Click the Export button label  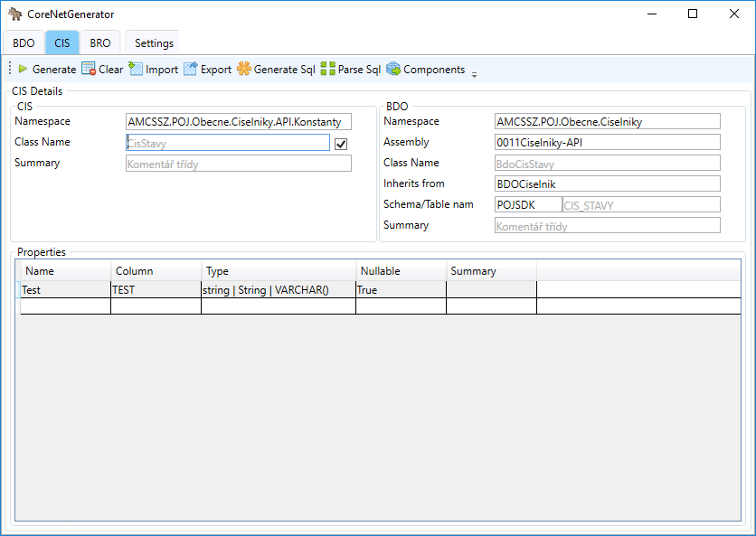click(216, 70)
